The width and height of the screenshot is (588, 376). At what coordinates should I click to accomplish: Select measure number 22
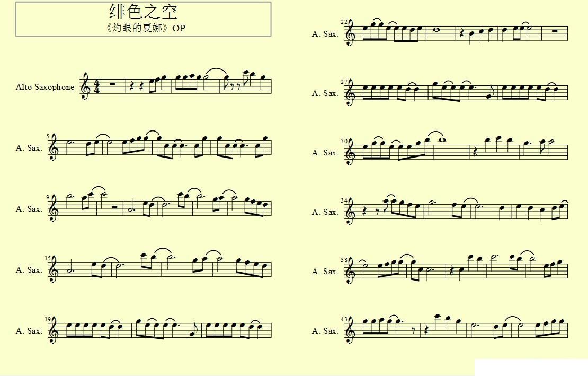point(344,22)
